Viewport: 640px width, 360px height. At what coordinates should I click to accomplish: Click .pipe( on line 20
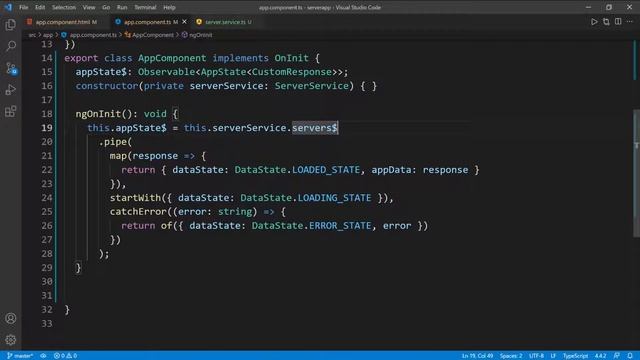coord(115,142)
